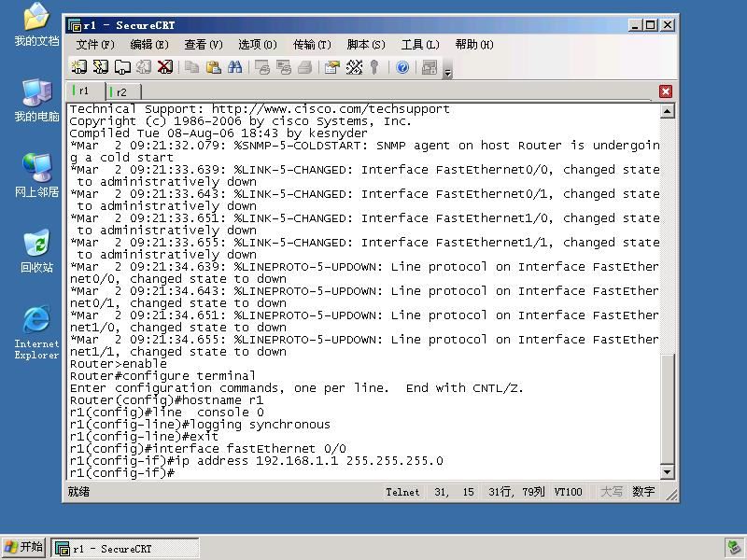Click the 我的文档 desktop icon

[x=36, y=25]
